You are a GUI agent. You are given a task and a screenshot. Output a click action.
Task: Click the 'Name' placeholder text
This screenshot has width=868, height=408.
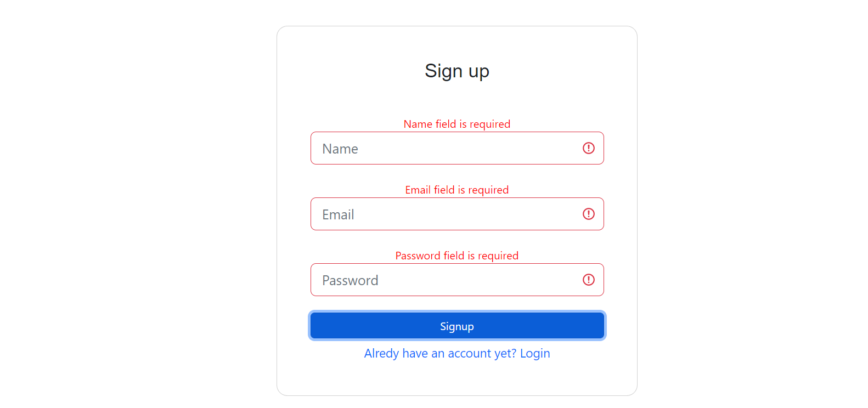tap(340, 149)
